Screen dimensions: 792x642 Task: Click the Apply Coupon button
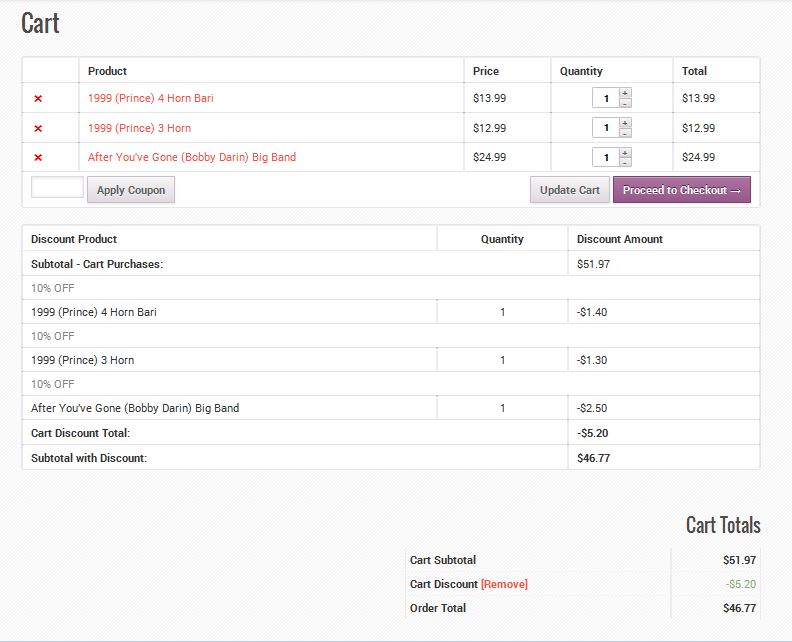(131, 190)
